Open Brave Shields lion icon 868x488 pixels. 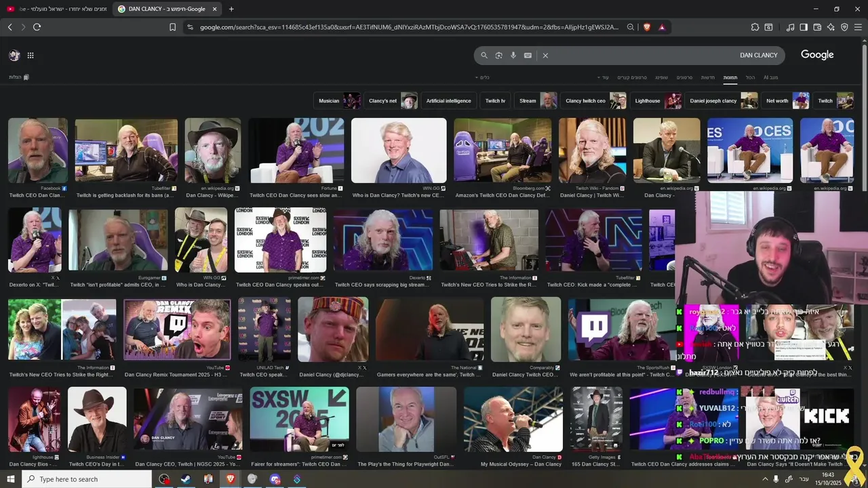pyautogui.click(x=646, y=27)
